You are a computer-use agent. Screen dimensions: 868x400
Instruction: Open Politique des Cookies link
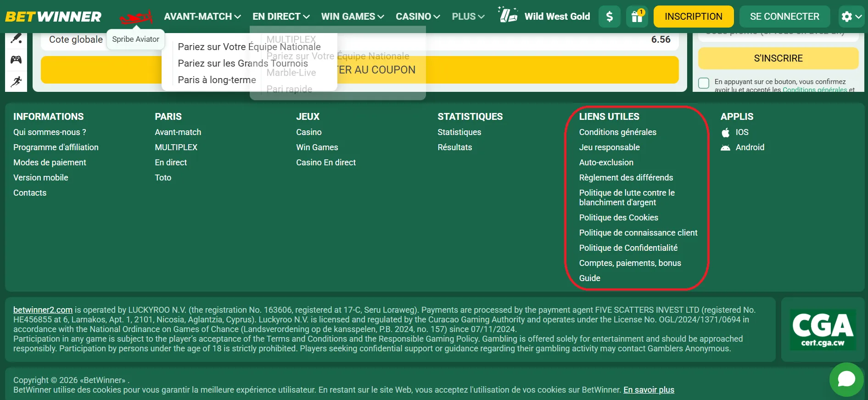click(619, 218)
